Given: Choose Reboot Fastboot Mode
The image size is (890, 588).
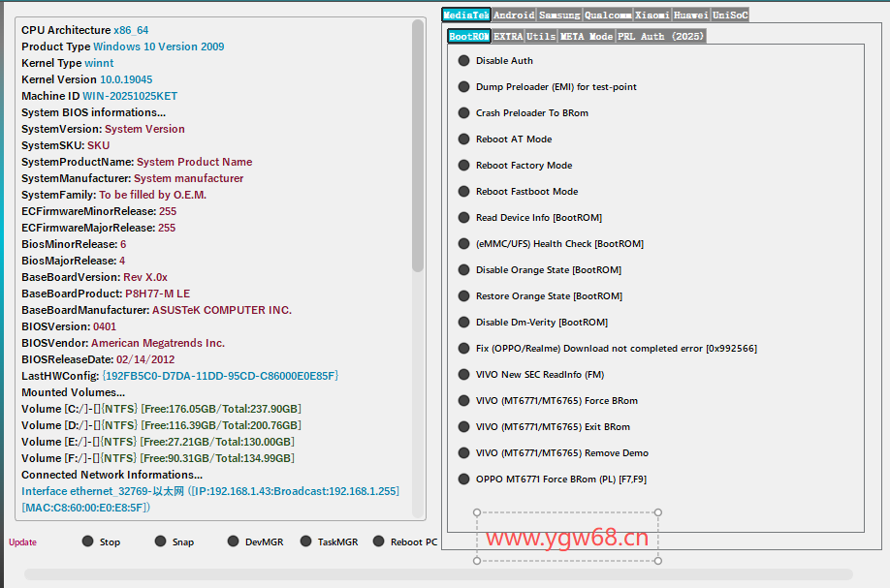Looking at the screenshot, I should click(518, 191).
